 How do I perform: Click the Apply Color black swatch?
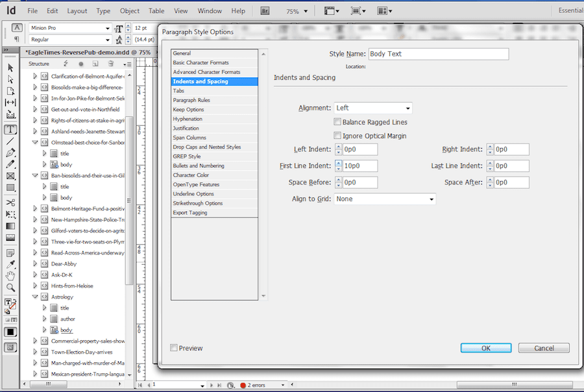pyautogui.click(x=10, y=332)
